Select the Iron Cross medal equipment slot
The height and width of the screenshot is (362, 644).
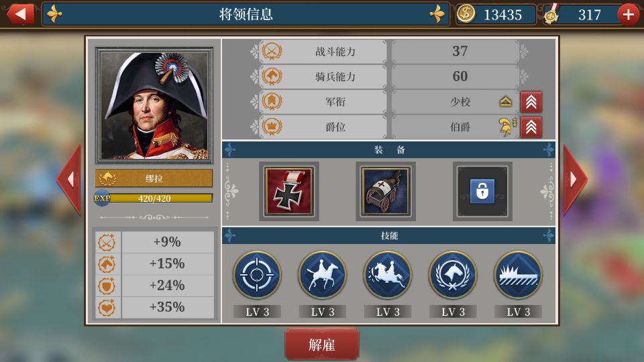coord(289,191)
